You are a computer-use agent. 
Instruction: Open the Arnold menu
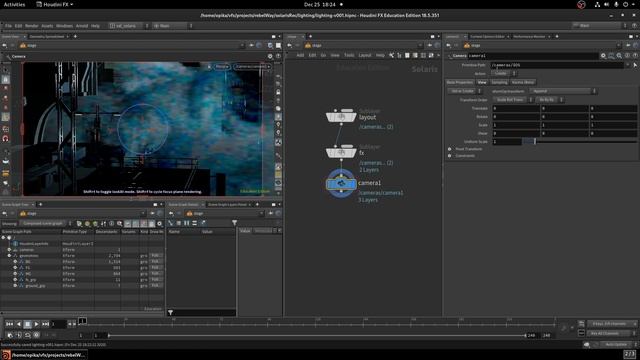[x=82, y=26]
